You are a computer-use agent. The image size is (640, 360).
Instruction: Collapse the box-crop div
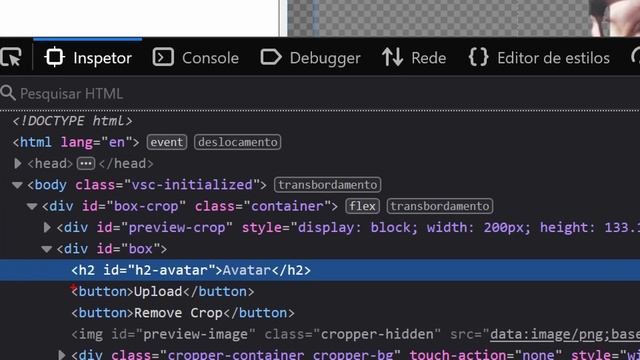pyautogui.click(x=32, y=206)
